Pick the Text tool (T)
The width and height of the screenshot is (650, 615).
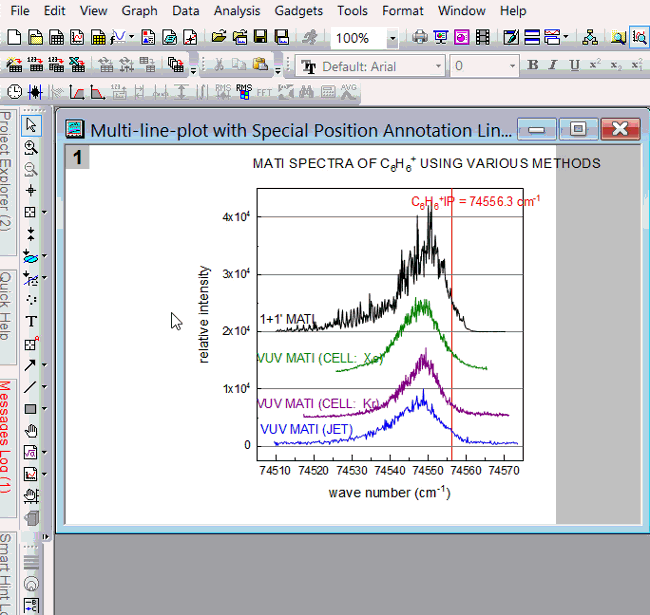pyautogui.click(x=31, y=321)
